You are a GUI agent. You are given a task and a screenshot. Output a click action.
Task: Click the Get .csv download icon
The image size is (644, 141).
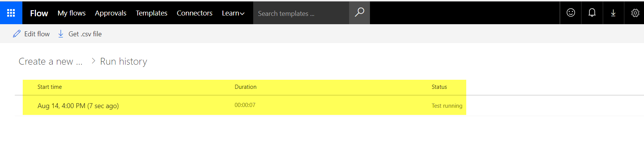(x=61, y=34)
